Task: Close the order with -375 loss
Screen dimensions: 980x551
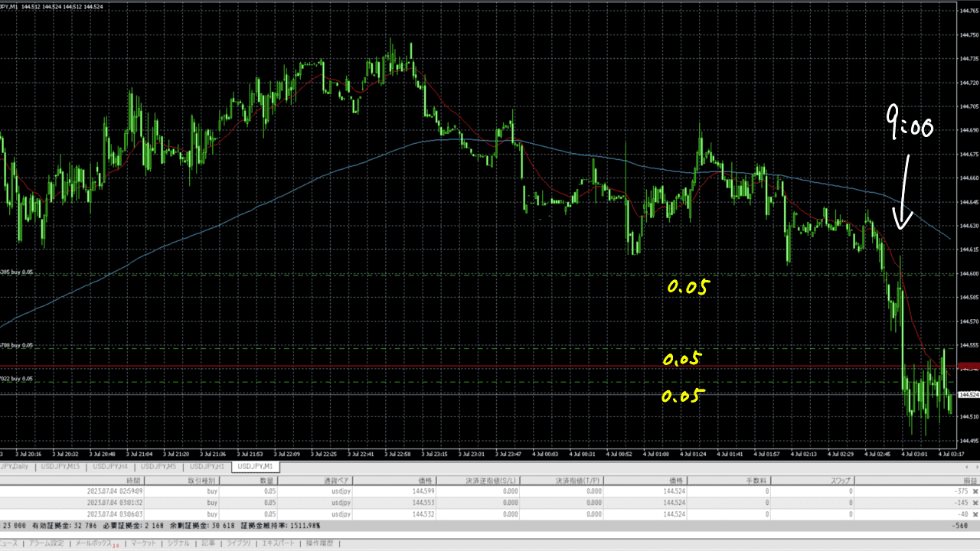Action: (975, 491)
